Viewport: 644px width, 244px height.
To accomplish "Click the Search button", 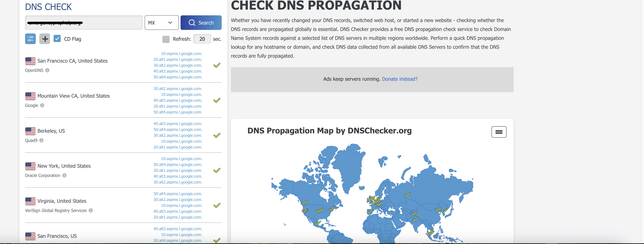I will tap(201, 23).
